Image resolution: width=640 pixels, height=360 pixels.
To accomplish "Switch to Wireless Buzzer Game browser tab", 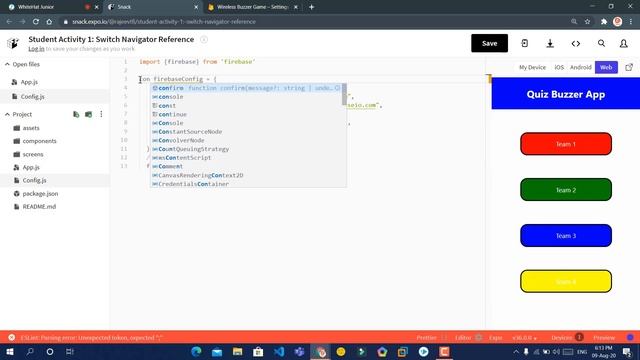I will pos(252,7).
